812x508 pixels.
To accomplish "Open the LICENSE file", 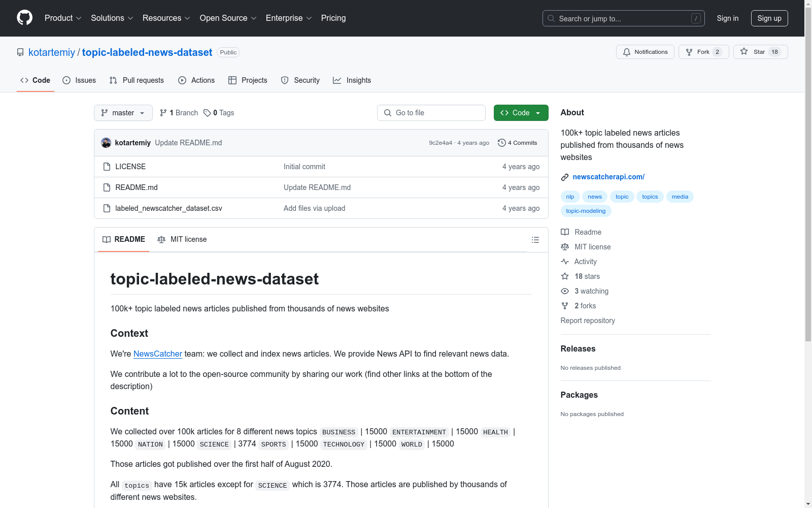I will coord(130,167).
